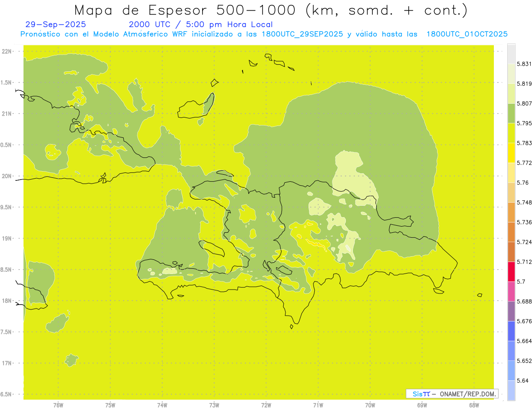
Task: Click the 76W longitude axis label
Action: 58,405
